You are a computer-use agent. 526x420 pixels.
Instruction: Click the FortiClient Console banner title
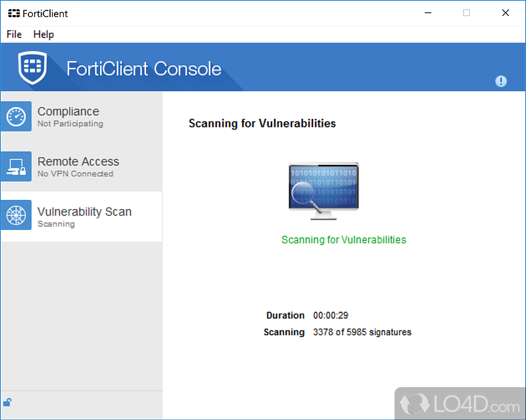(x=143, y=68)
